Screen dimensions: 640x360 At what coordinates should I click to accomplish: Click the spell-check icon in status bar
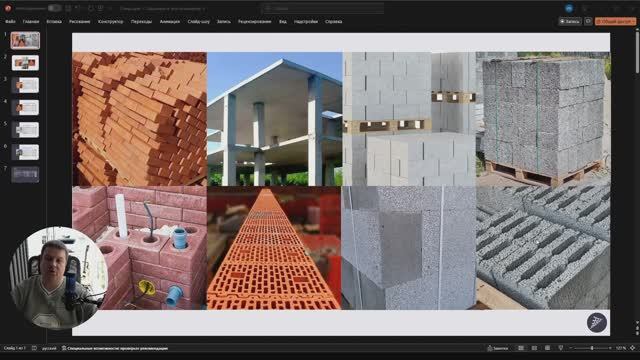click(x=34, y=348)
